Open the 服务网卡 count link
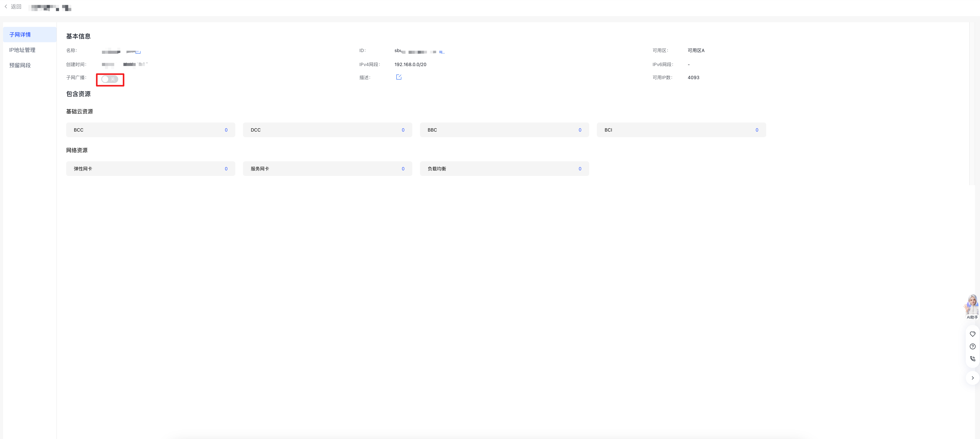 [x=403, y=169]
